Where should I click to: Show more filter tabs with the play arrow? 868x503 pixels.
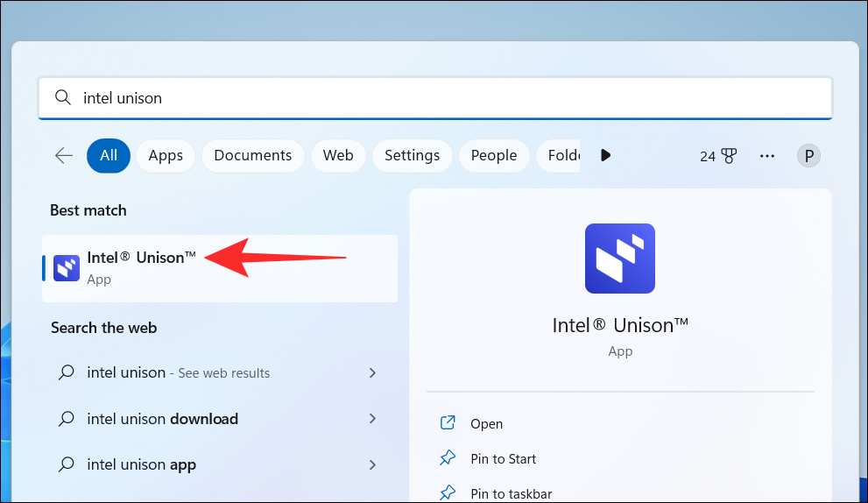[605, 155]
